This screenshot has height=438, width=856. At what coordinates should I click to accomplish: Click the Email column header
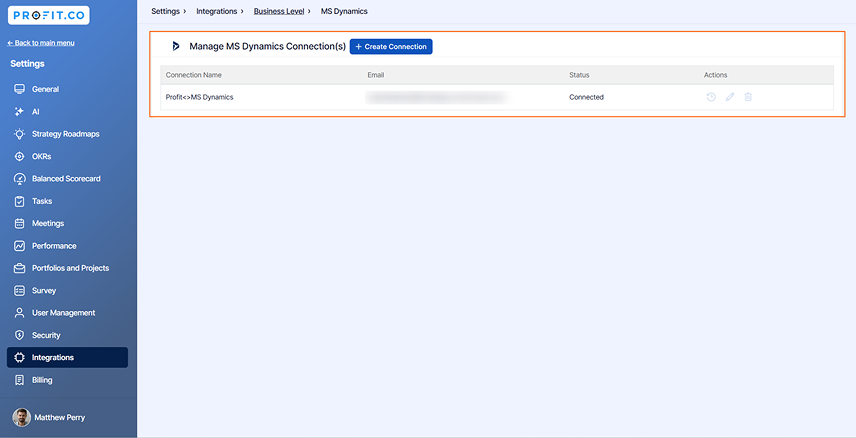[376, 75]
